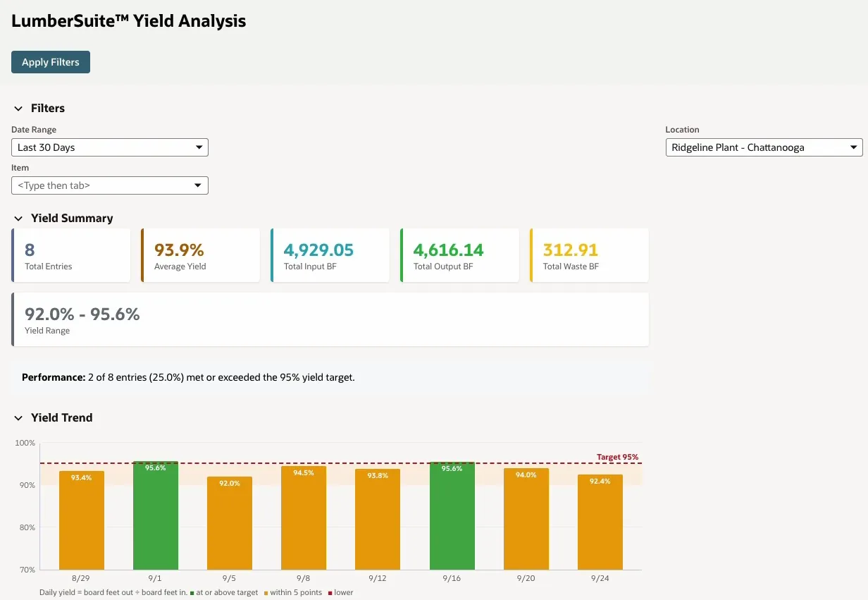Click the LumberSuite Yield Analysis heading

pyautogui.click(x=129, y=21)
